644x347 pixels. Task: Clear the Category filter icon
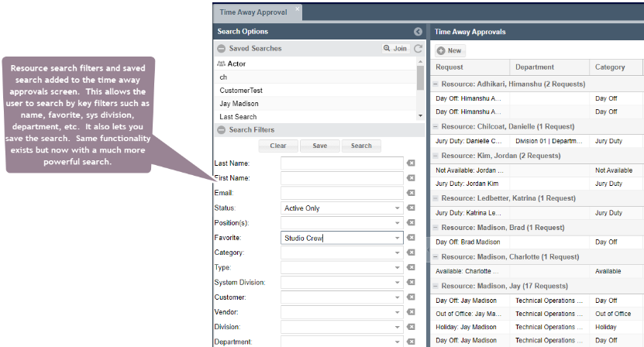[411, 253]
